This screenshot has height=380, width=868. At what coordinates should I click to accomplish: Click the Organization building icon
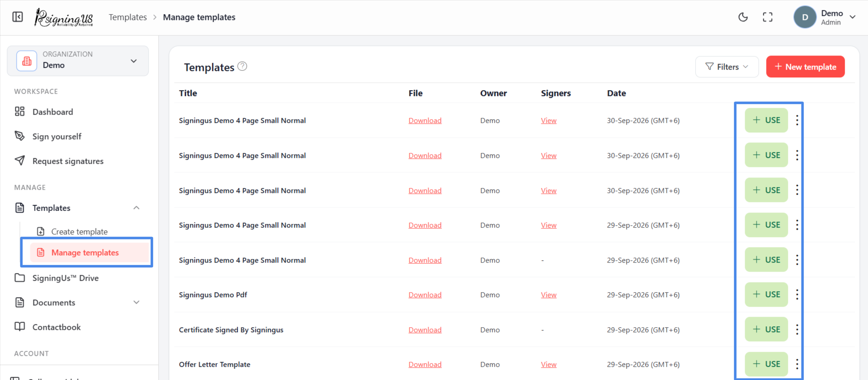pyautogui.click(x=27, y=61)
